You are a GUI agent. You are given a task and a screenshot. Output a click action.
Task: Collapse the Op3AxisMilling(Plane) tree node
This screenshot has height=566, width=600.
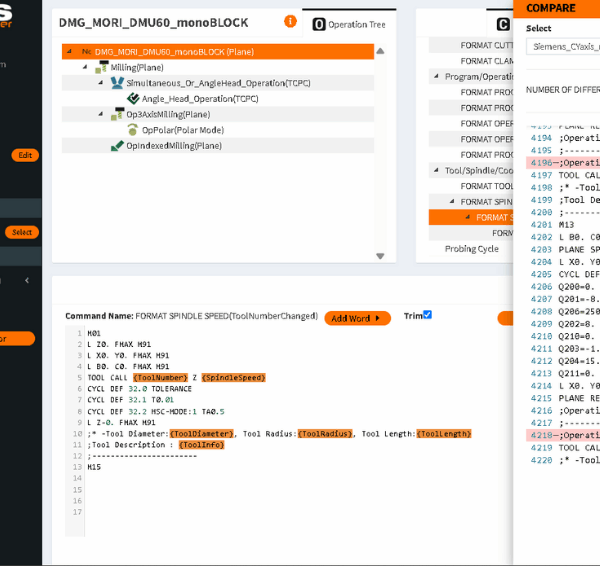[x=100, y=114]
